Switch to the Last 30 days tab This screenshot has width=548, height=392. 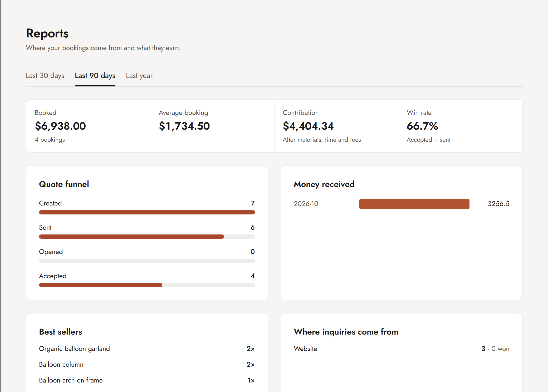(x=45, y=76)
